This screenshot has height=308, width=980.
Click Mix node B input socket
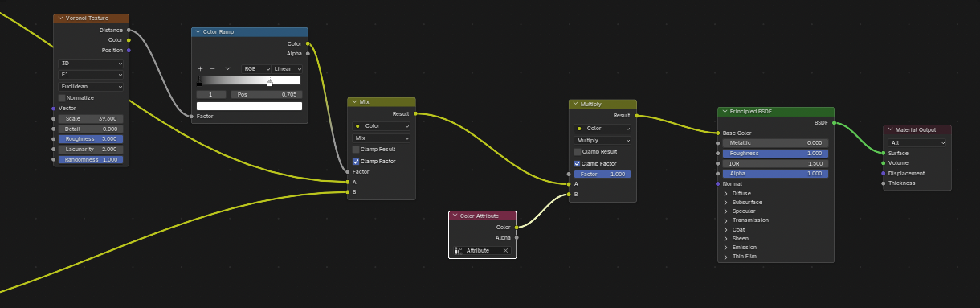[348, 192]
